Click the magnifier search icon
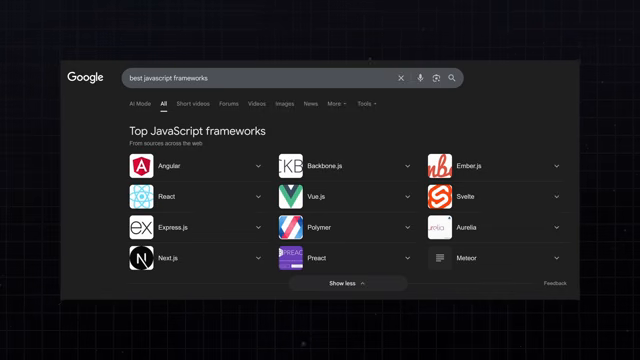Viewport: 640px width, 360px height. point(452,78)
